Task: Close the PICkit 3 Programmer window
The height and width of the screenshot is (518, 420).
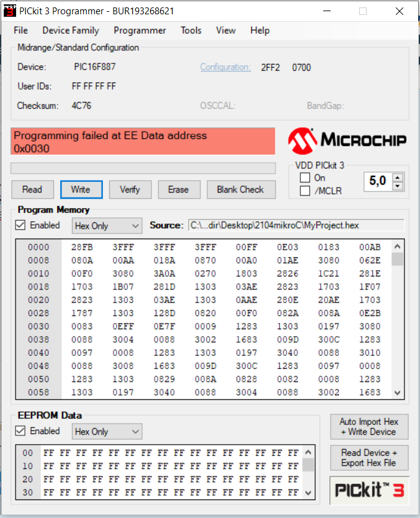Action: (400, 11)
